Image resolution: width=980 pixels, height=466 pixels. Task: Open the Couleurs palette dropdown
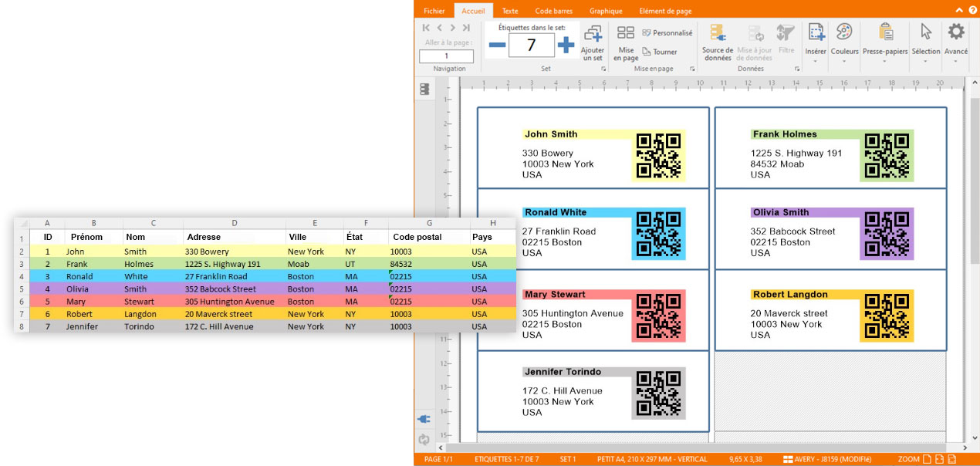pyautogui.click(x=844, y=42)
